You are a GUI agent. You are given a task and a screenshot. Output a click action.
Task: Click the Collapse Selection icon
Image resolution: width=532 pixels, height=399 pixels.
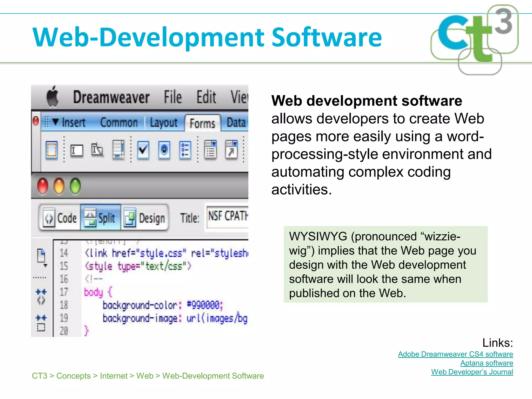coord(41,324)
